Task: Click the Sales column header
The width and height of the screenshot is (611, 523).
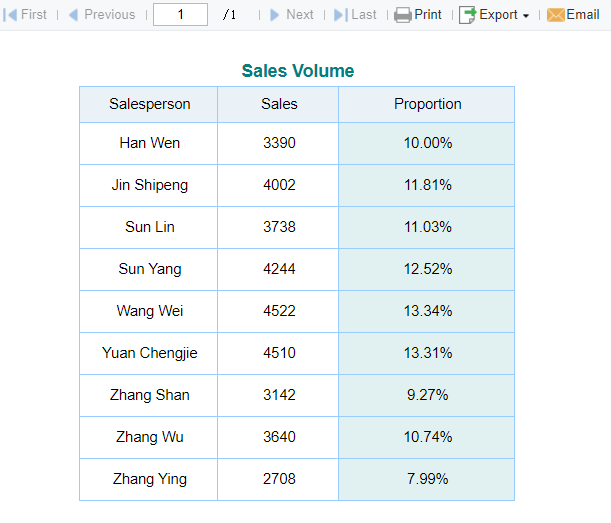Action: pyautogui.click(x=279, y=104)
